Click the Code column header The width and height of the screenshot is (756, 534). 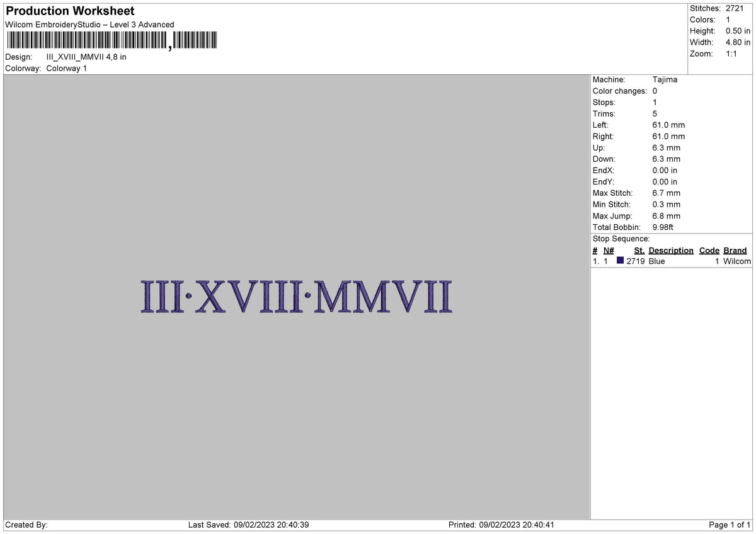click(709, 250)
